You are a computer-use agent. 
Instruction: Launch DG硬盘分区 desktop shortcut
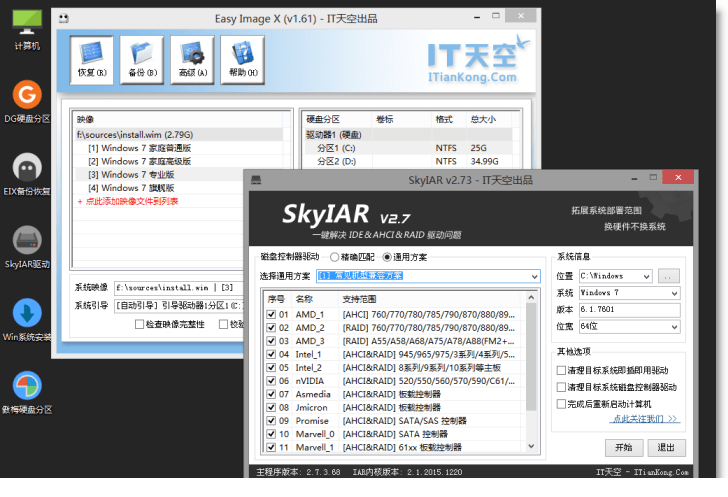click(x=27, y=101)
